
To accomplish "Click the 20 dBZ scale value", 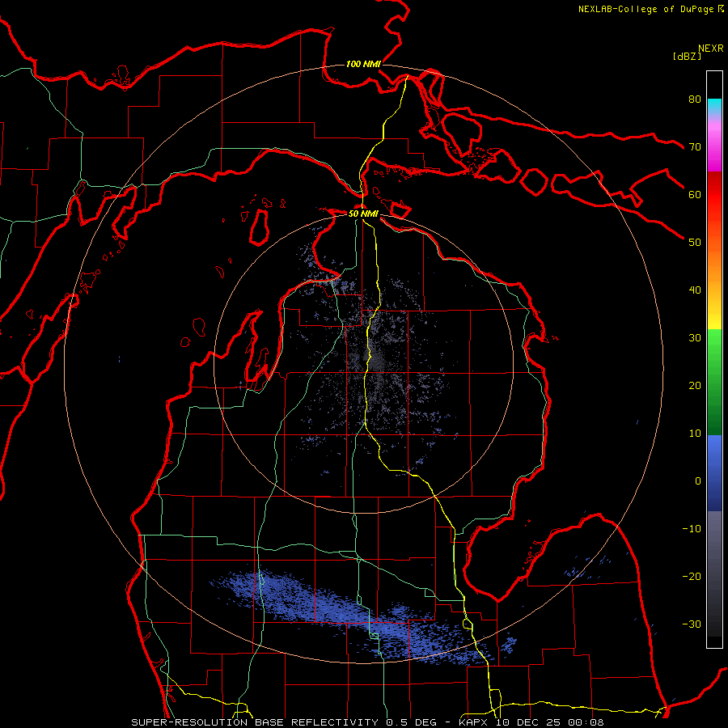I will point(695,385).
